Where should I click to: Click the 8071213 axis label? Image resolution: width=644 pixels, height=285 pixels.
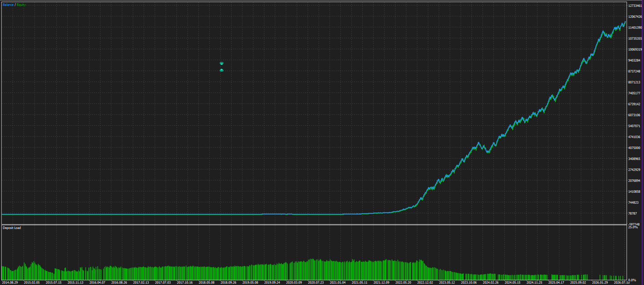[x=634, y=82]
